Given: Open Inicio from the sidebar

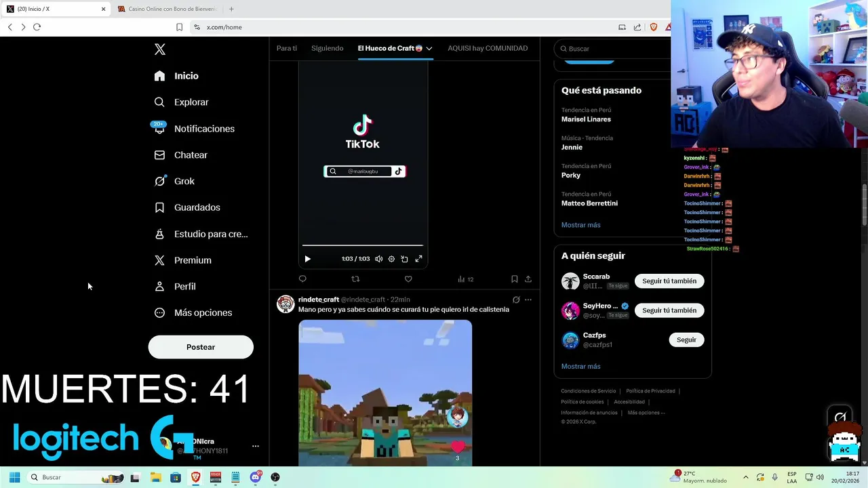Looking at the screenshot, I should point(176,76).
